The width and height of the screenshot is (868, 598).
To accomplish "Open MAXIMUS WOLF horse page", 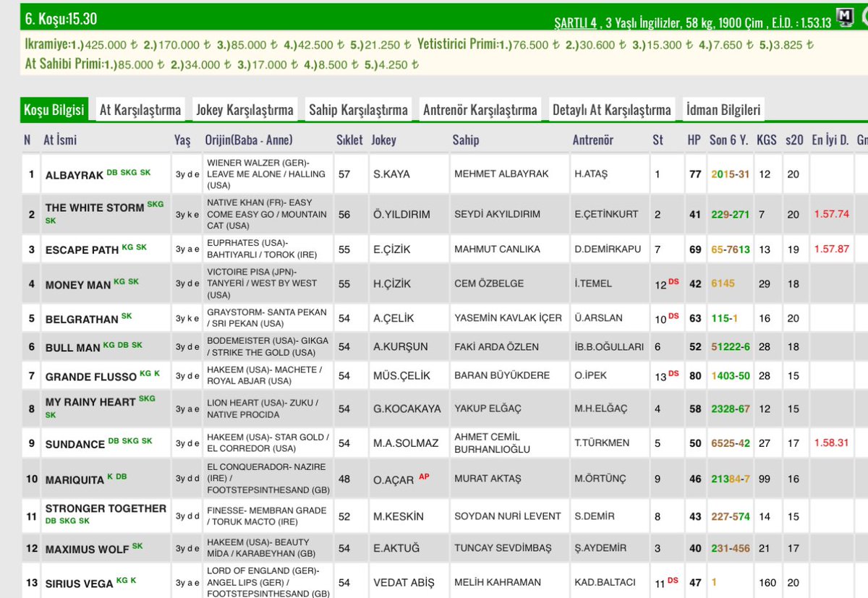I will pyautogui.click(x=87, y=550).
